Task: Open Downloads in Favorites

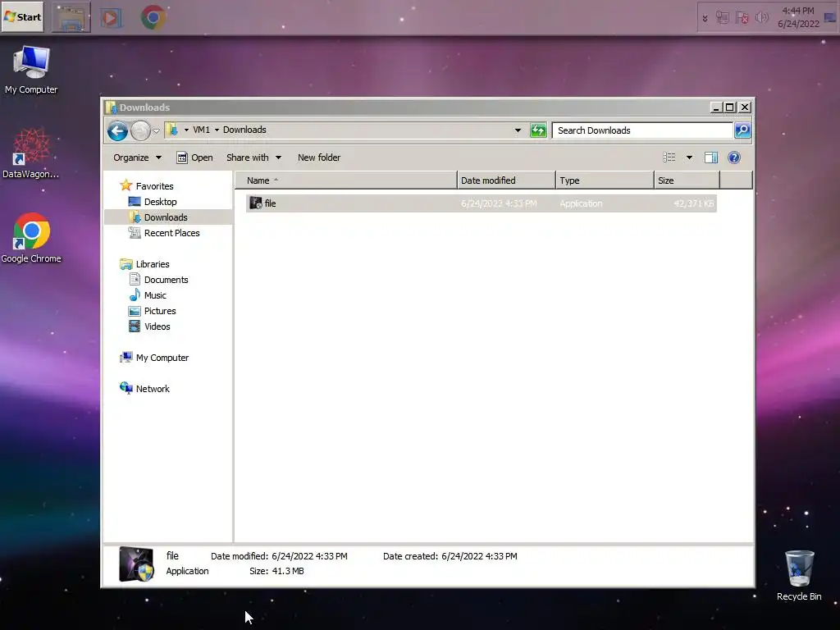Action: coord(166,217)
